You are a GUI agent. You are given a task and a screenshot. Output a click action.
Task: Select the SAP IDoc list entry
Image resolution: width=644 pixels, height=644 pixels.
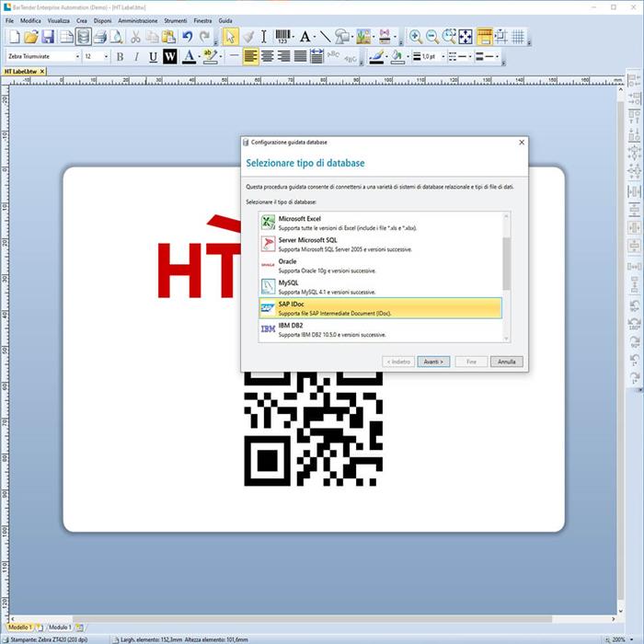coord(380,308)
